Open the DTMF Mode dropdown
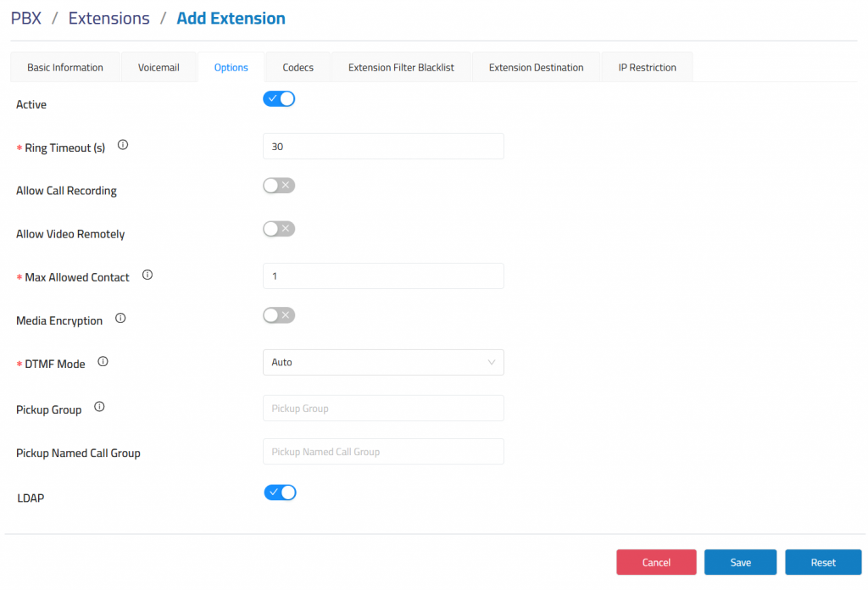This screenshot has width=868, height=590. [x=383, y=363]
